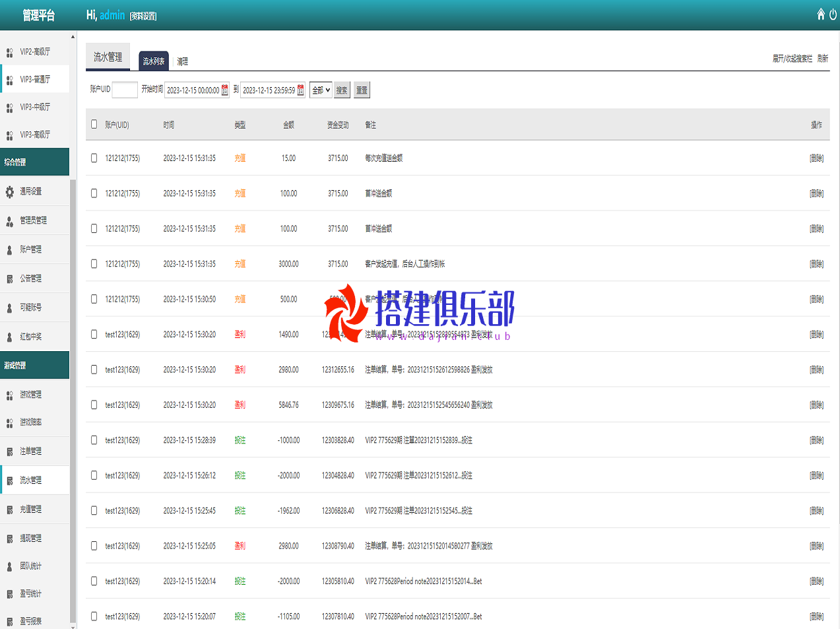
Task: Check the row with amount 5846.76
Action: pos(94,405)
